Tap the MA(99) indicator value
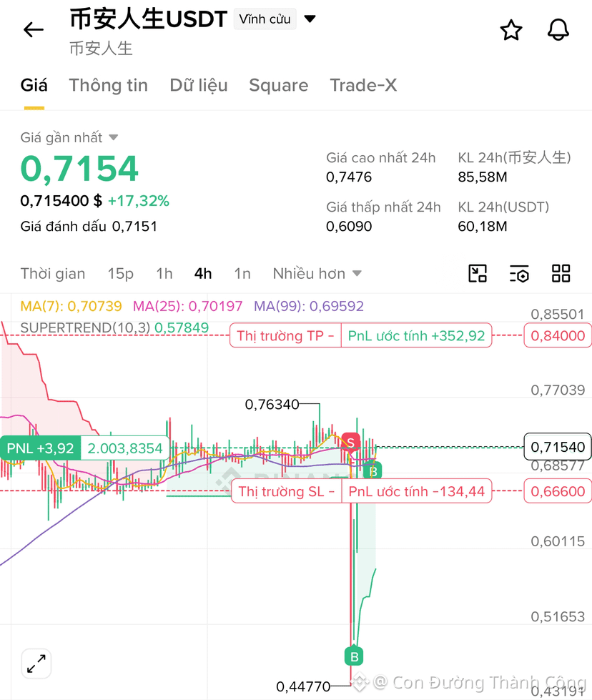 tap(308, 306)
